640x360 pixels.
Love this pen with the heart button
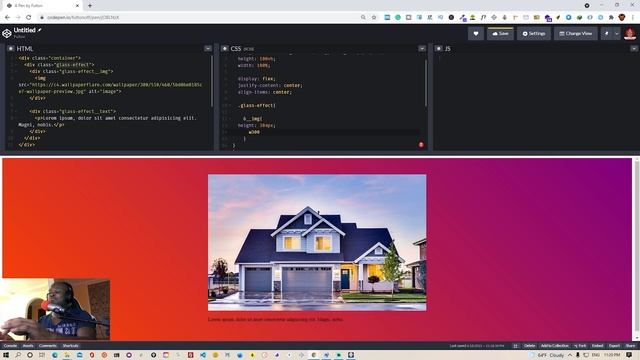click(x=476, y=33)
